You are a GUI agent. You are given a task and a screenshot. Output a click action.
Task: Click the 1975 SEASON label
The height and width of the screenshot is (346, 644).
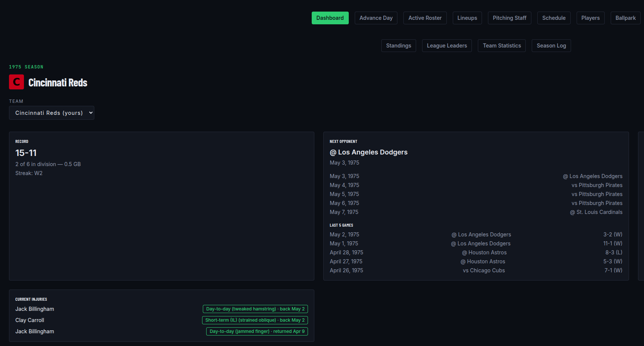tap(26, 67)
